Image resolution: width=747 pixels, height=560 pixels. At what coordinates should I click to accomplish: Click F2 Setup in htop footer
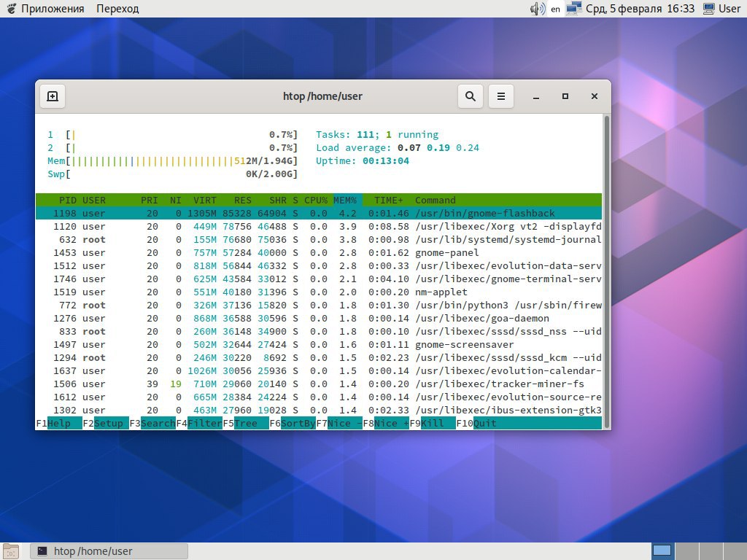(106, 424)
